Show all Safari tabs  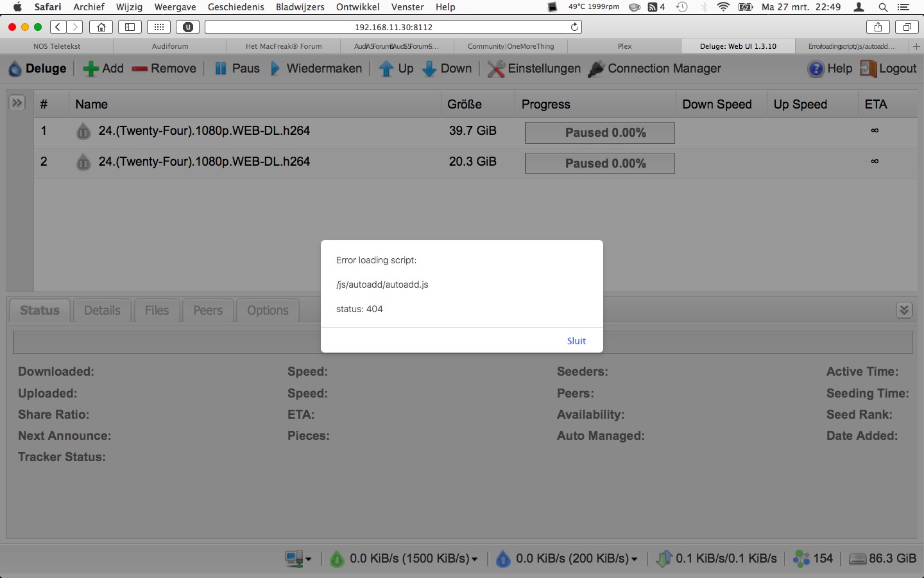coord(907,27)
